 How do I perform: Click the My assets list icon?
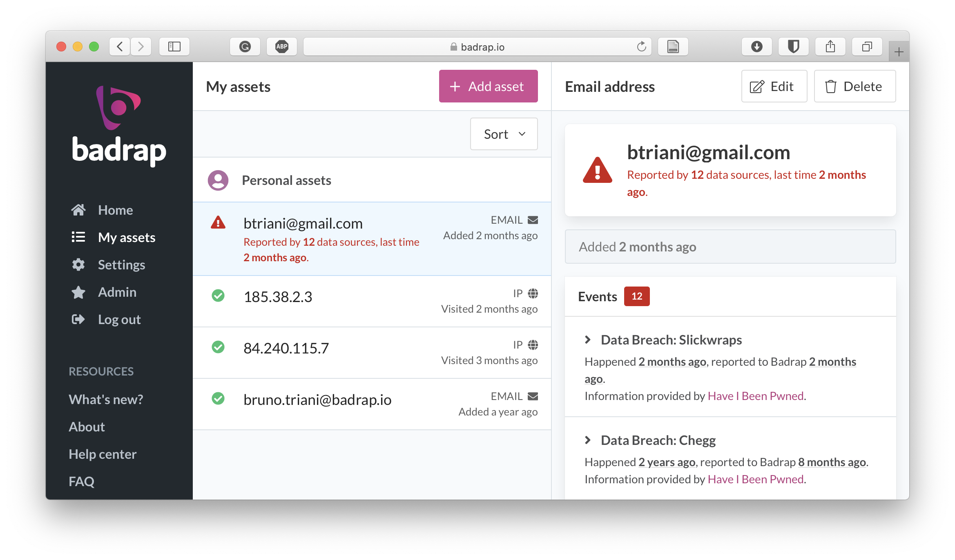point(78,237)
